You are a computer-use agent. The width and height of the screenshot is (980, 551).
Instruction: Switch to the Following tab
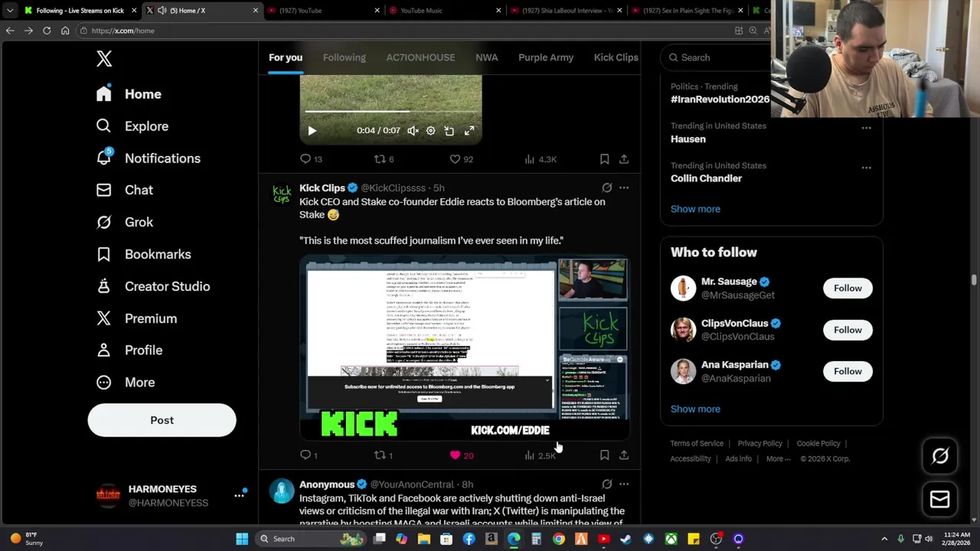tap(344, 57)
